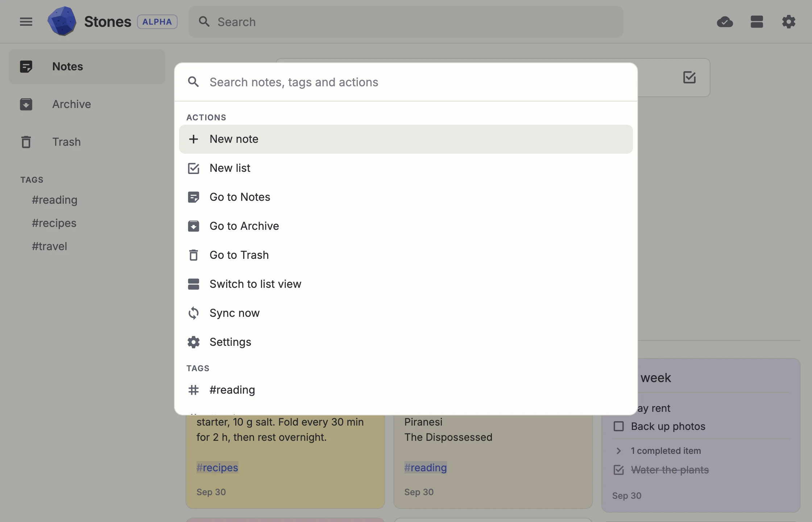Click the Trash sidebar icon
The image size is (812, 522).
pos(26,142)
